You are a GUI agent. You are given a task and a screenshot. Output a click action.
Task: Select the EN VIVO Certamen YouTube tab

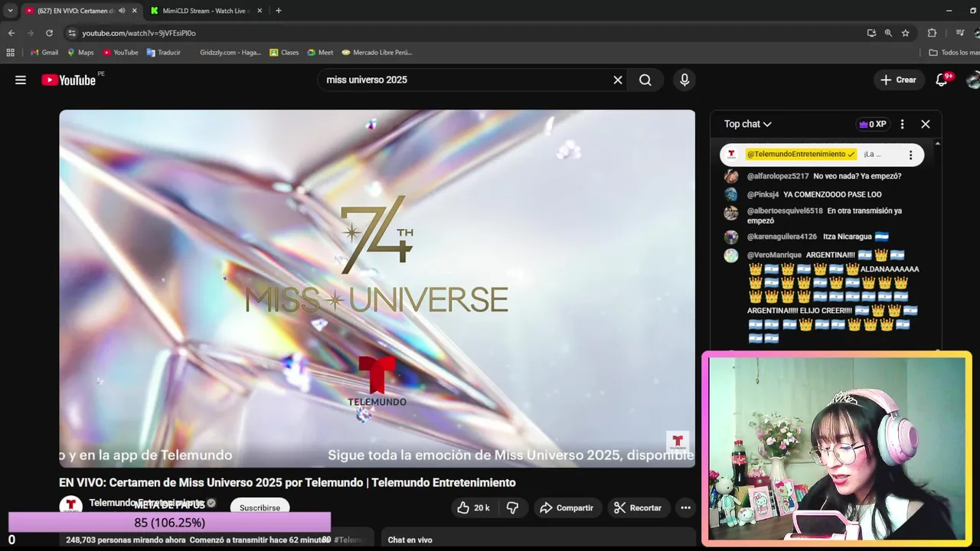[75, 11]
